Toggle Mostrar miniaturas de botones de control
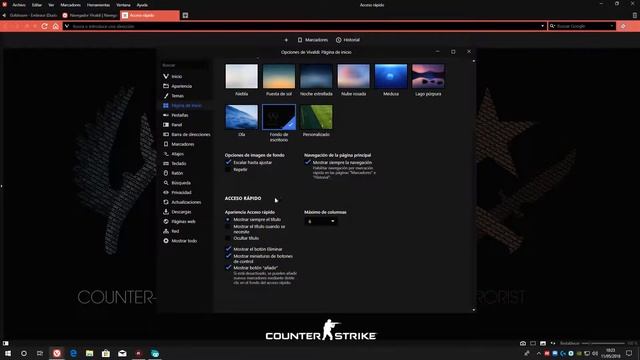The image size is (640, 360). [228, 256]
